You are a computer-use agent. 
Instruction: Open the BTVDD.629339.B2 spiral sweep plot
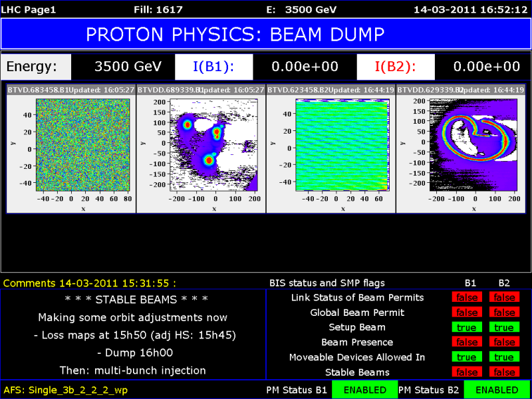(473, 144)
